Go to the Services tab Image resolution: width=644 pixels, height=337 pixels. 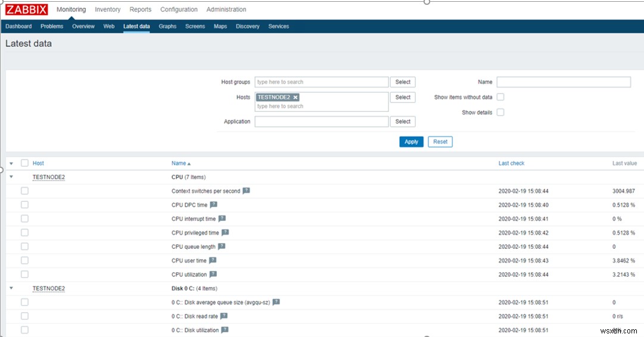278,26
